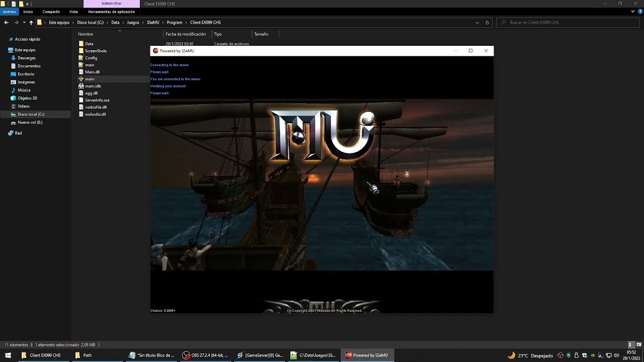Expand the Explorer ribbon chevron

pos(633,12)
